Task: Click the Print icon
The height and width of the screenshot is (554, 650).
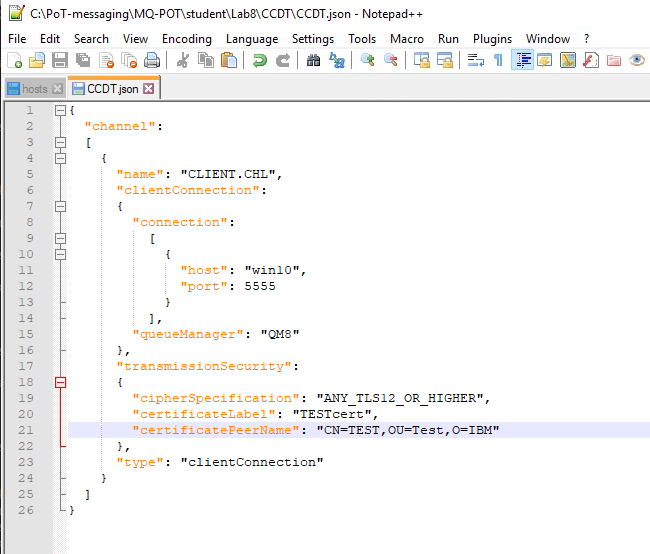Action: coord(152,61)
